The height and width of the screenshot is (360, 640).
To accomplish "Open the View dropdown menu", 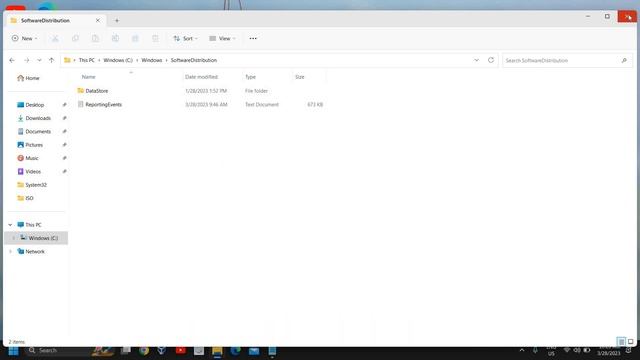I will pos(222,38).
